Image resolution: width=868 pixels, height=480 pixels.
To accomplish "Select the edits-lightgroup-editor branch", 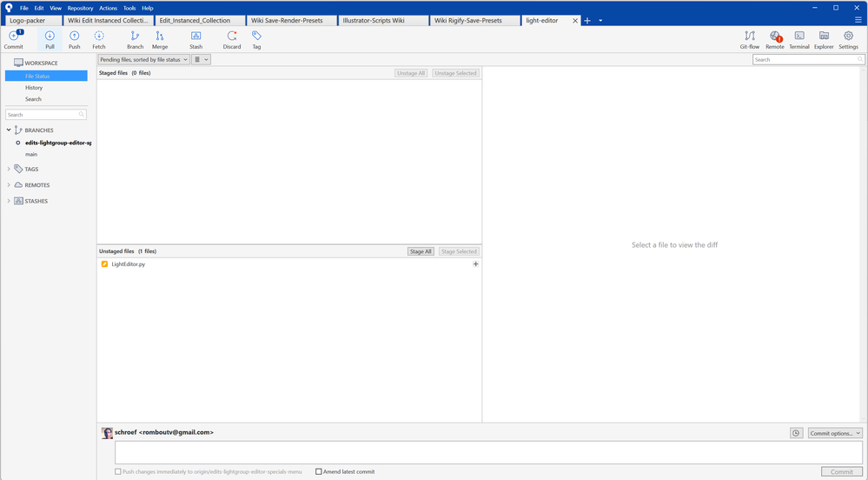I will pyautogui.click(x=58, y=143).
